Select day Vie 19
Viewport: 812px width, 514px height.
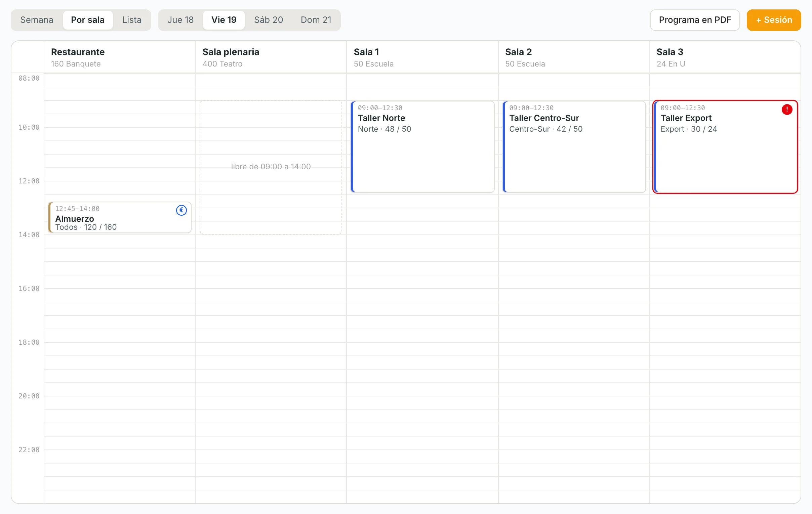[x=224, y=20]
